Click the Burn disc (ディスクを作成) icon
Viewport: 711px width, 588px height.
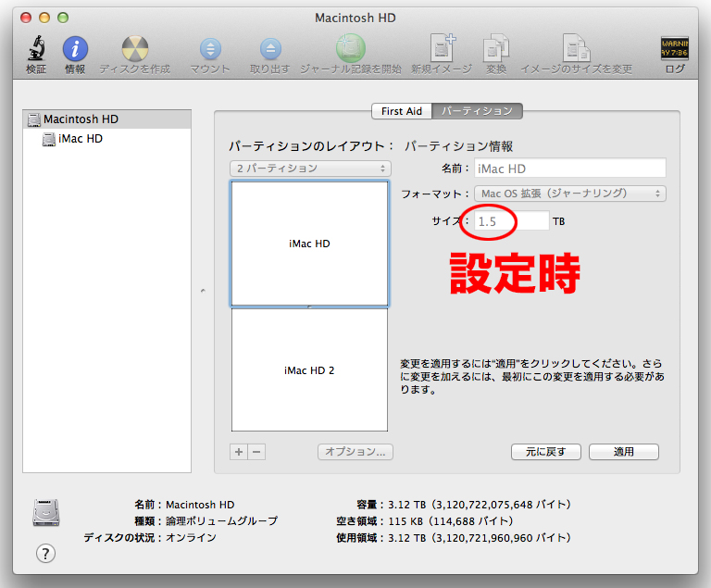[x=134, y=49]
